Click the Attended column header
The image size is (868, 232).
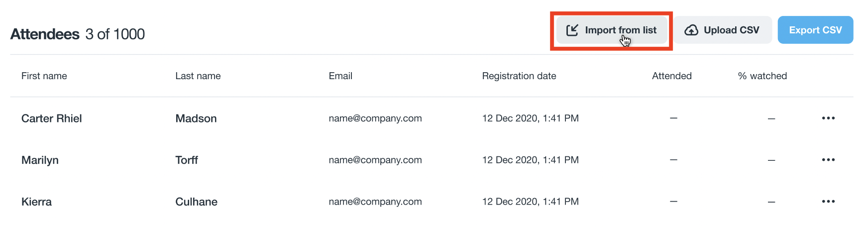pos(672,76)
